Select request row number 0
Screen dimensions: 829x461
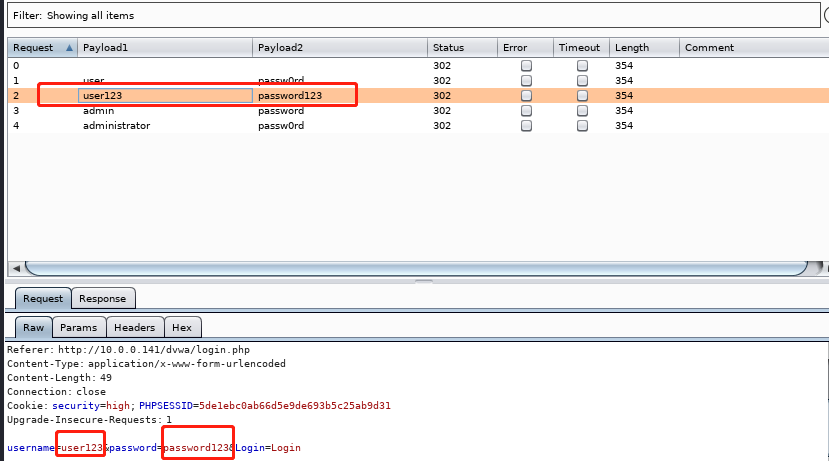[x=418, y=66]
